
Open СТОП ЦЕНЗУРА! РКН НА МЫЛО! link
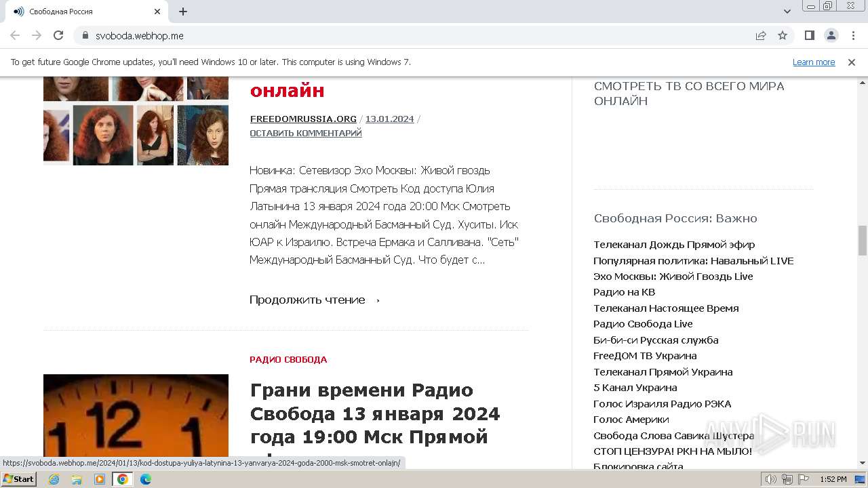(673, 451)
